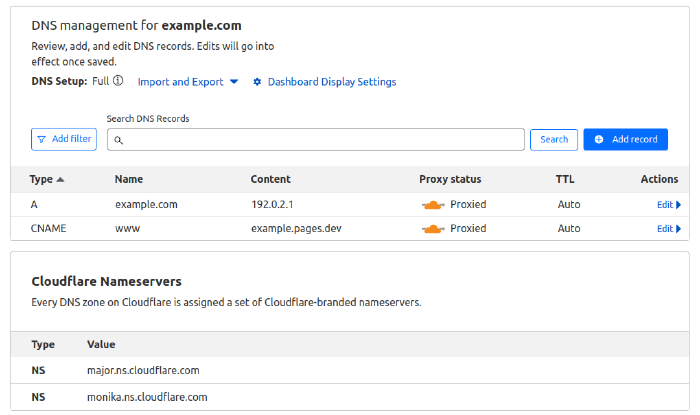Click the orange cloud for example.com record
Viewport: 700px width, 415px height.
pos(432,204)
